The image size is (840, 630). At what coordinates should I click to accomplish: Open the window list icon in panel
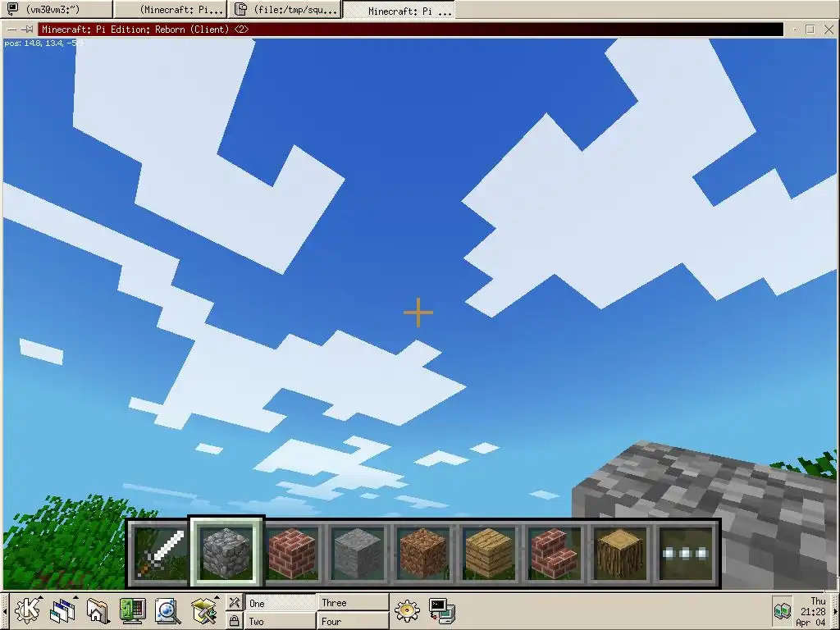click(63, 610)
